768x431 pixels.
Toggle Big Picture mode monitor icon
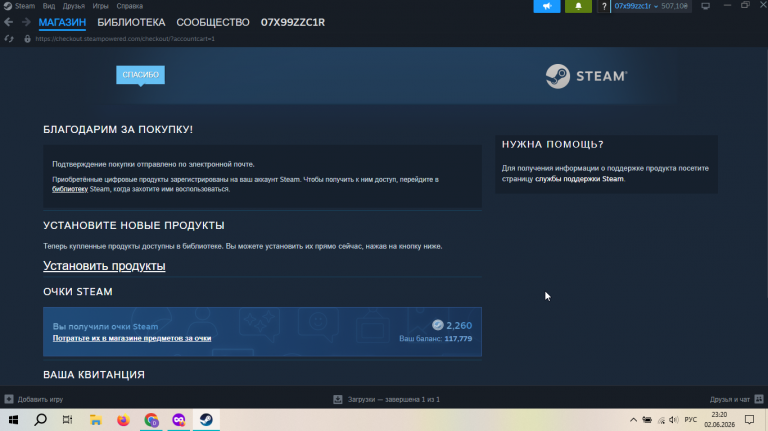point(705,6)
